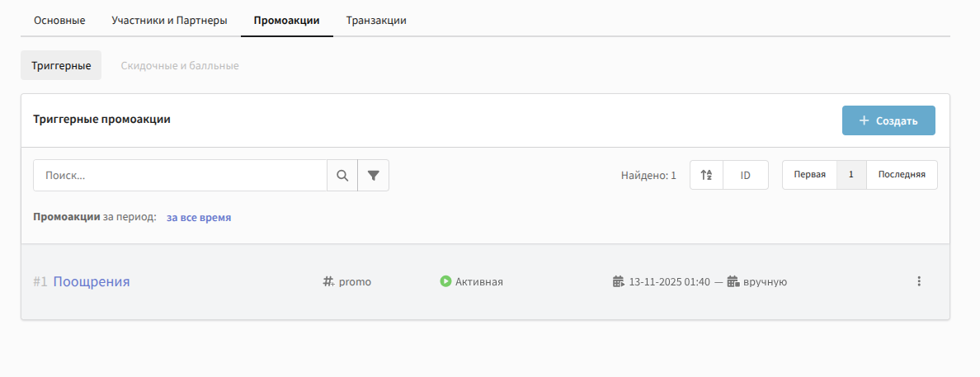Viewport: 980px width, 377px height.
Task: Open the Поощрения promotion link
Action: (x=92, y=281)
